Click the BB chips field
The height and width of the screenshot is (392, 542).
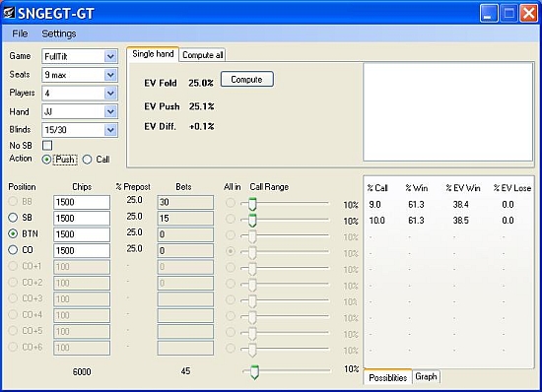(82, 202)
